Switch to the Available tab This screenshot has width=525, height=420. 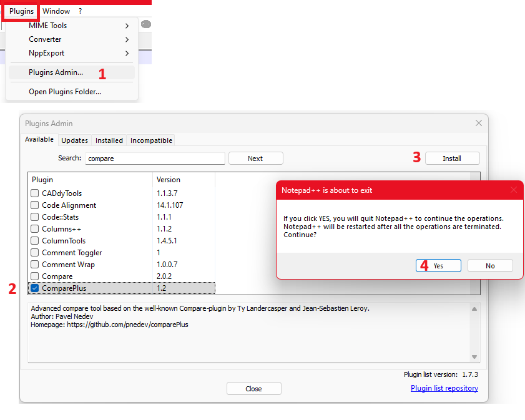(x=39, y=140)
